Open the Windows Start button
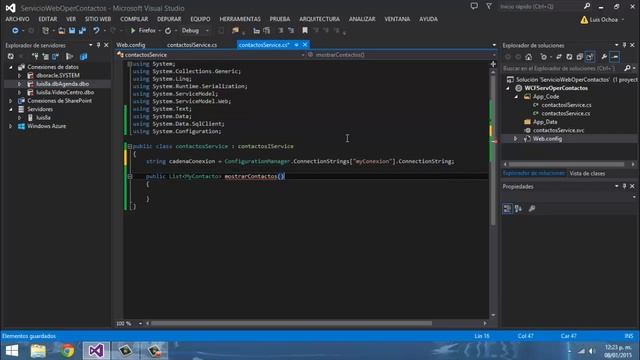640x360 pixels. point(12,351)
